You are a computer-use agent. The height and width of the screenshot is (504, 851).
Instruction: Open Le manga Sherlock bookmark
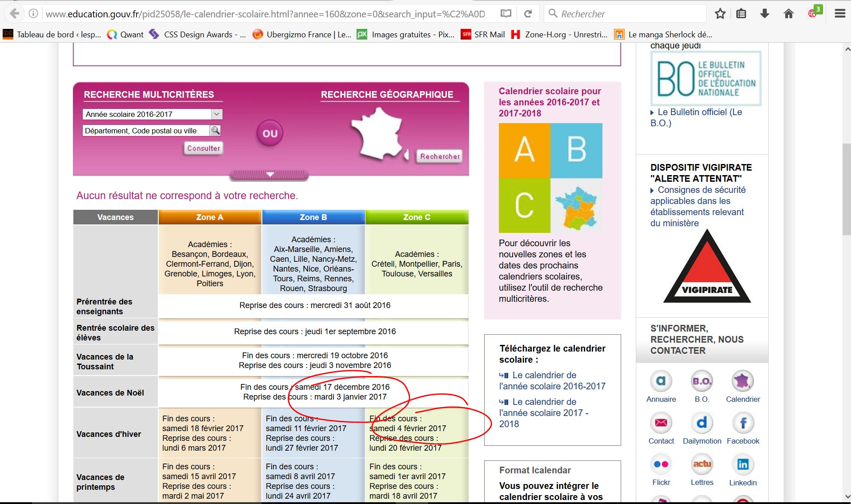(663, 34)
